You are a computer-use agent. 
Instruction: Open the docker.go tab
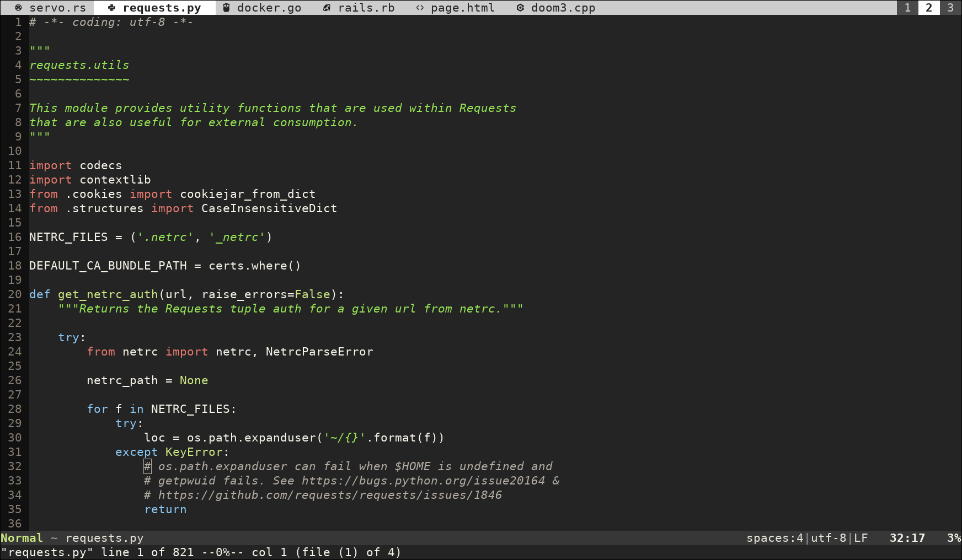(x=262, y=8)
